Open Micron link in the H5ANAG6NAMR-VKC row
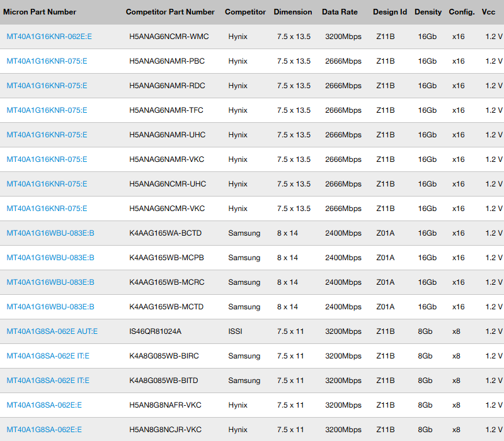Viewport: 504px width, 441px height. (47, 159)
